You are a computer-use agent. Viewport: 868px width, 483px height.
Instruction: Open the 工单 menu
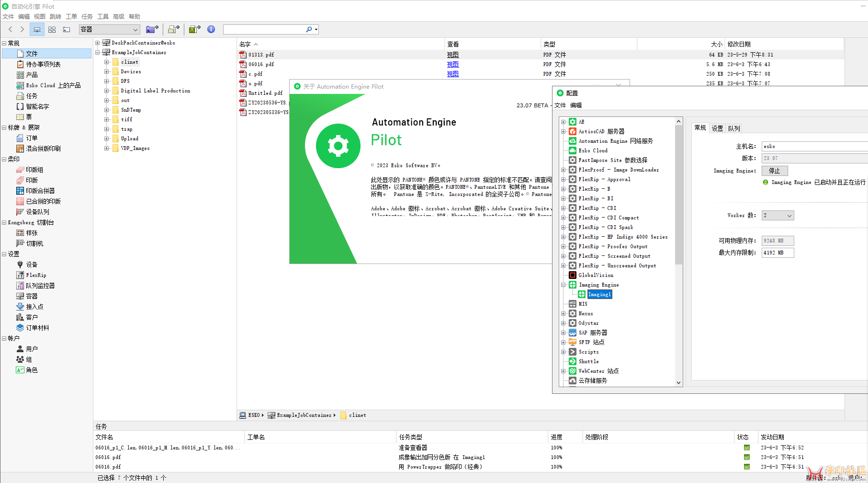tap(71, 16)
